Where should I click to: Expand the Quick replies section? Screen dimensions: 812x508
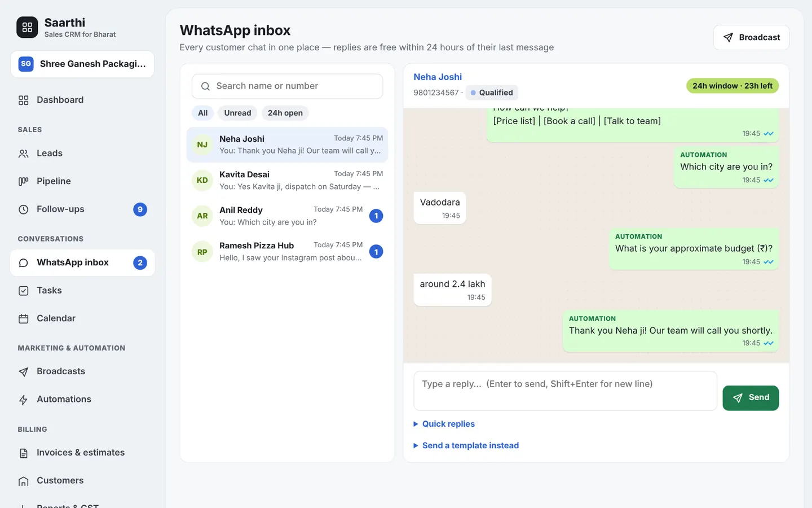[444, 424]
